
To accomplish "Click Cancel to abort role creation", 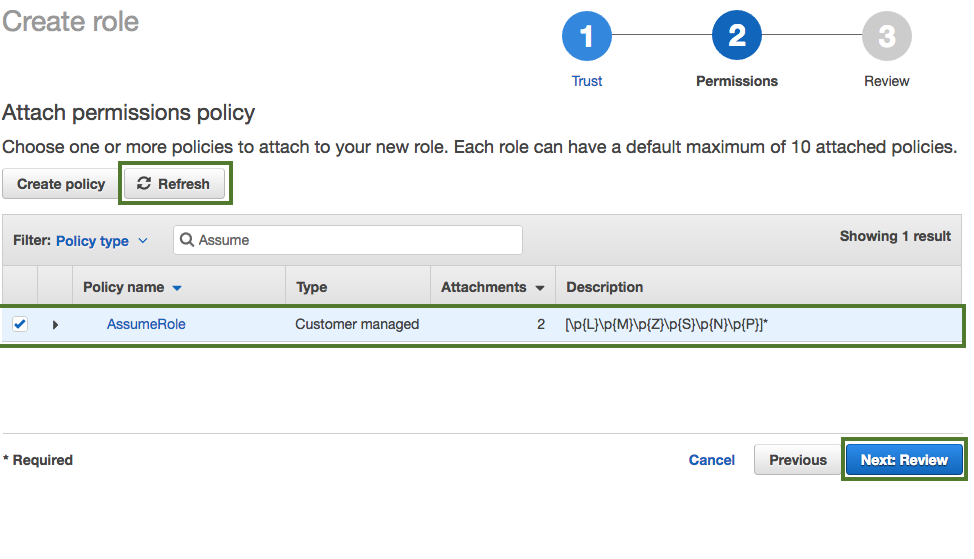I will 712,460.
